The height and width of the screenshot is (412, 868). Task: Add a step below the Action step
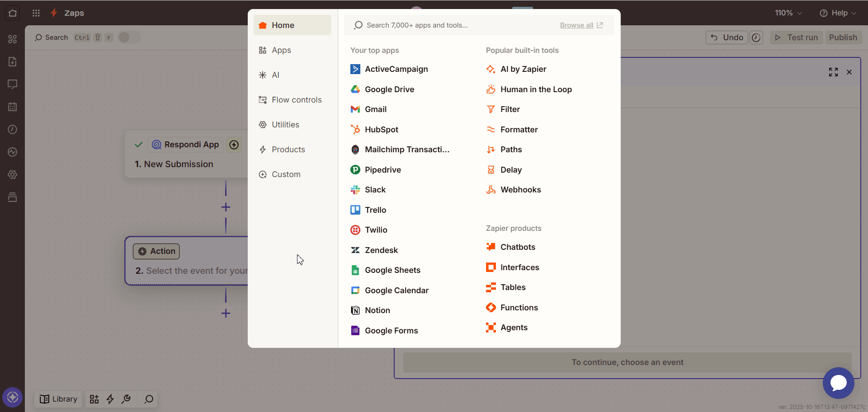pos(226,314)
